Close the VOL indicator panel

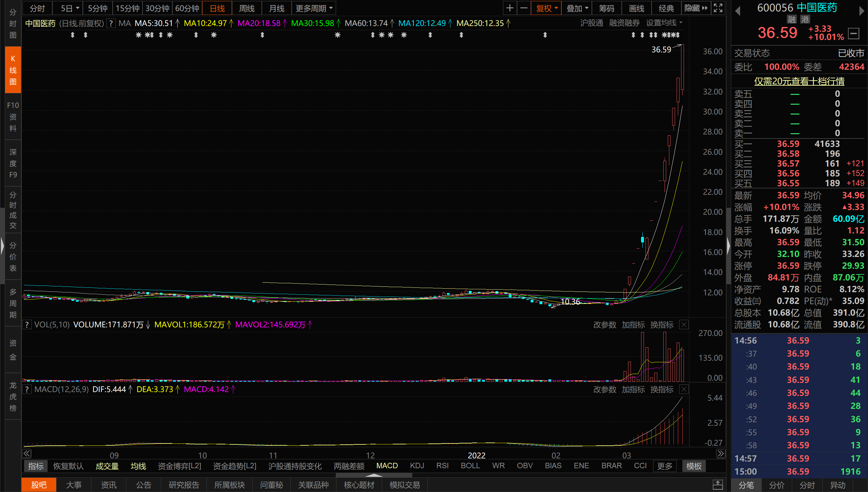point(684,325)
